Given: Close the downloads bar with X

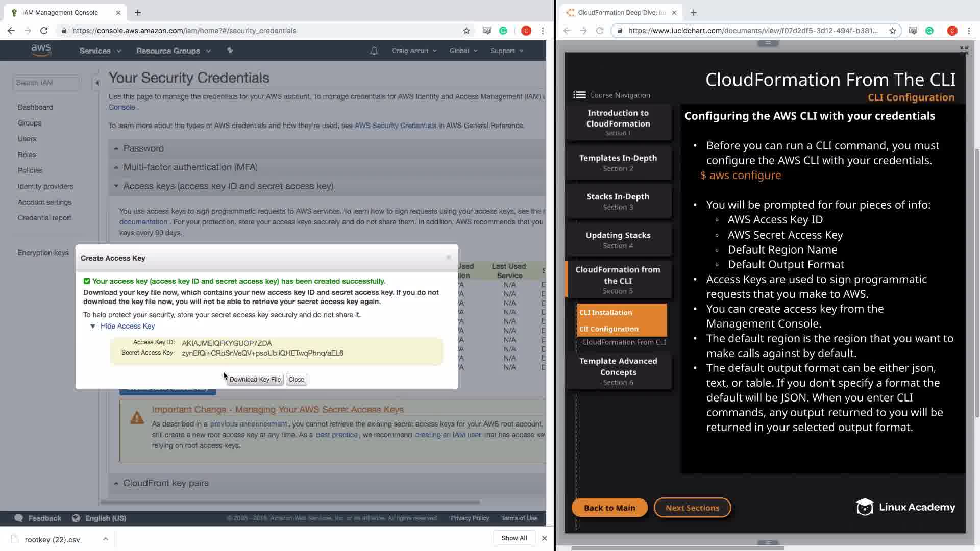Looking at the screenshot, I should pyautogui.click(x=544, y=538).
